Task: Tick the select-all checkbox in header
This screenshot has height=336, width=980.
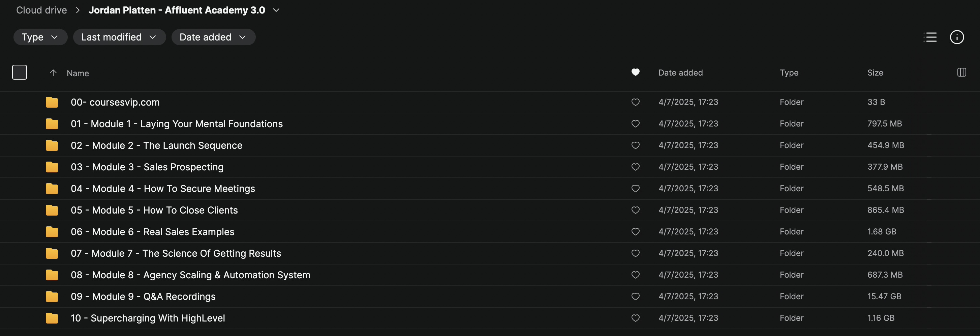Action: (x=20, y=73)
